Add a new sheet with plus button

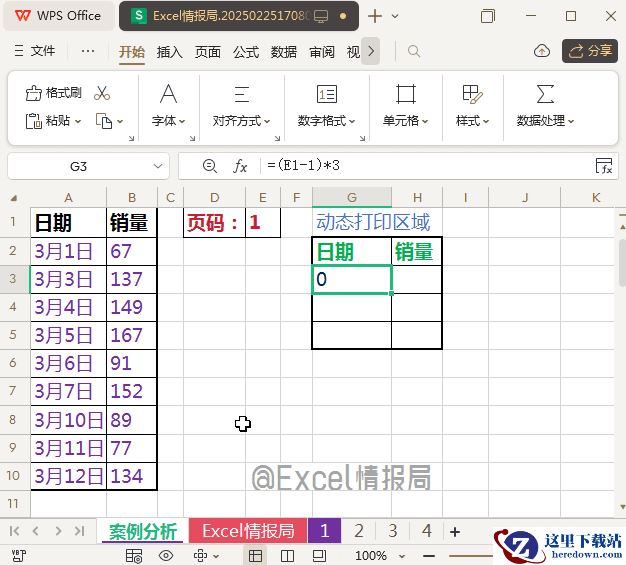coord(455,531)
